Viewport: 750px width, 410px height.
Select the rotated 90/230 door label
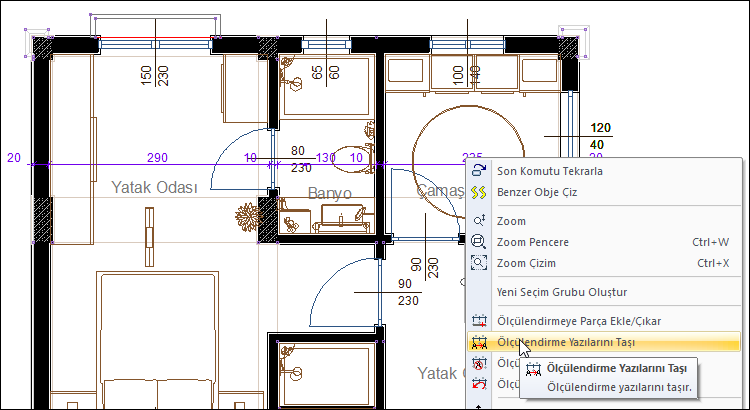pos(425,268)
